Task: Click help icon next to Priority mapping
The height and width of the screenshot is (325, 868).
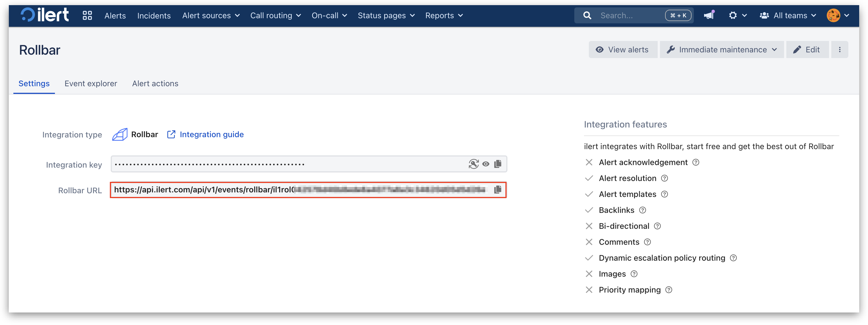Action: 669,290
